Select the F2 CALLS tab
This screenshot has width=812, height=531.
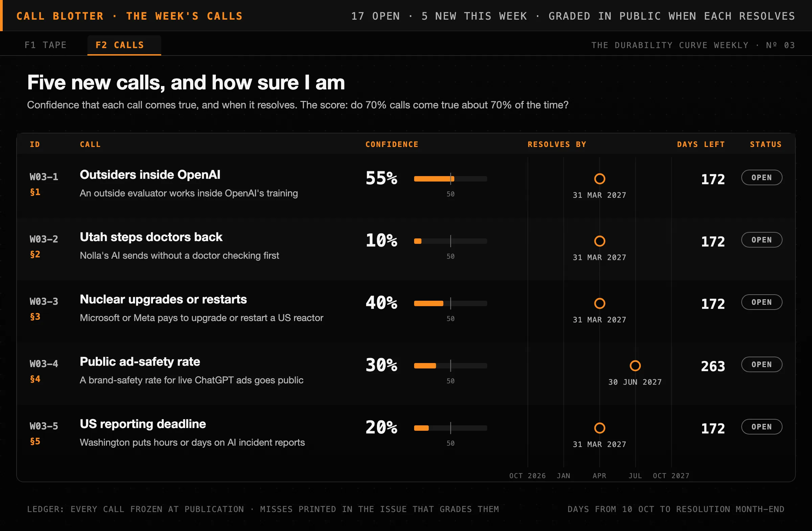[x=124, y=45]
